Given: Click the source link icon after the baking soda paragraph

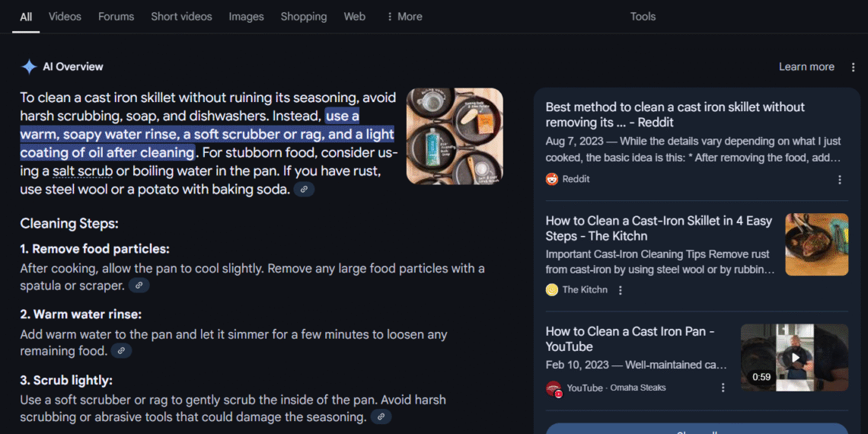Looking at the screenshot, I should pyautogui.click(x=305, y=189).
